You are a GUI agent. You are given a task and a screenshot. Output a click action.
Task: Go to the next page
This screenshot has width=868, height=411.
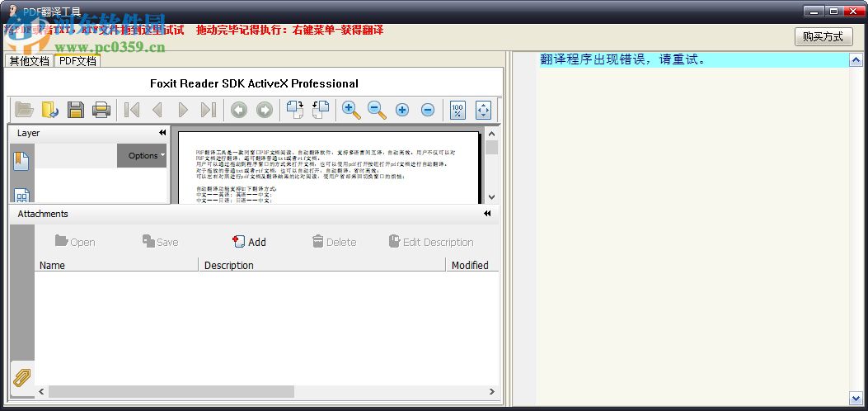click(183, 110)
